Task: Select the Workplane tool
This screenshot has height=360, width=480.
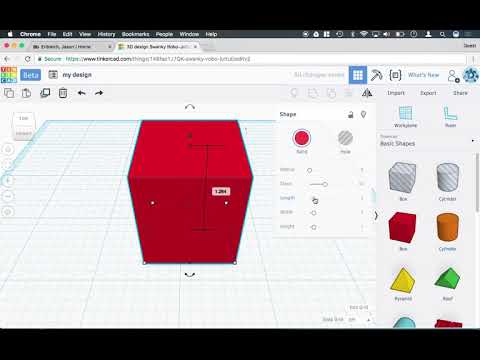Action: tap(405, 117)
